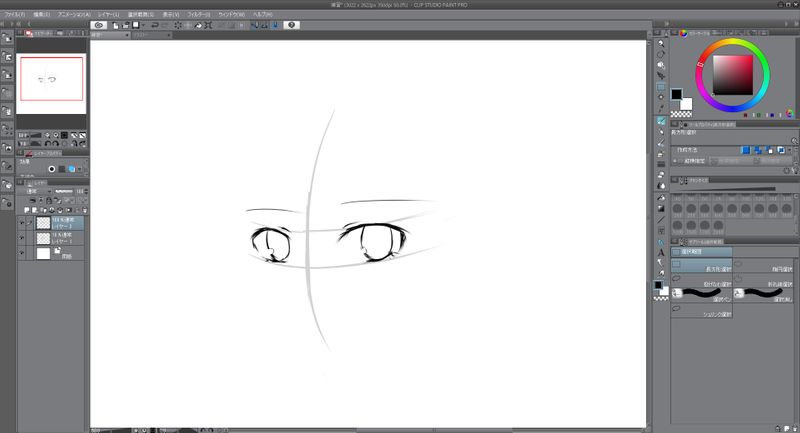Viewport: 800px width, 433px height.
Task: Open the レイヤー (Layer) menu
Action: [x=108, y=16]
